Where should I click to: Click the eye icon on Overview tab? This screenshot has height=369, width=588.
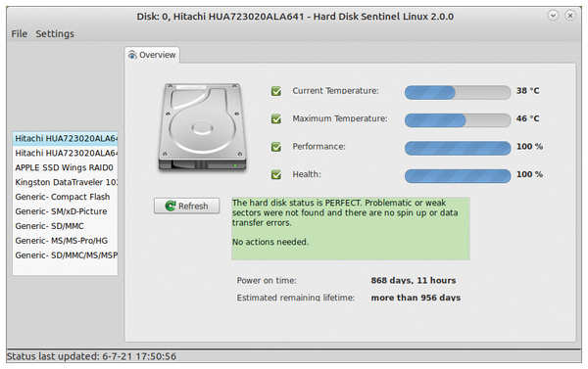pos(132,56)
